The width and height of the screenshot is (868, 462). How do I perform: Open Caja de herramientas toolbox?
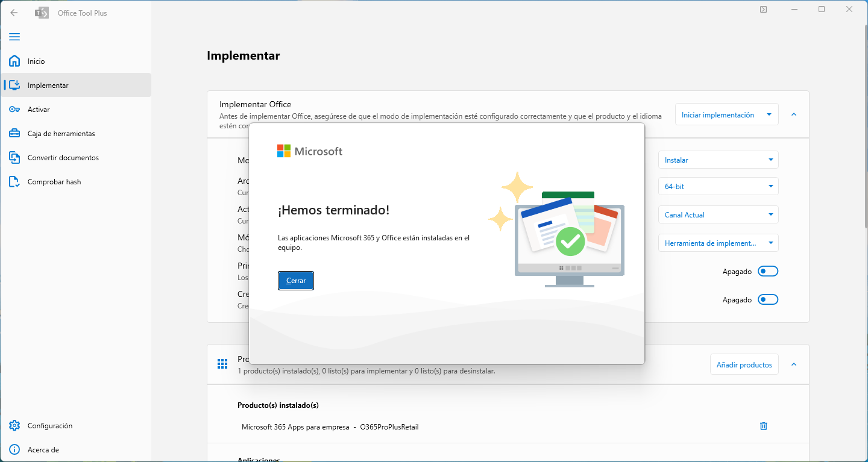tap(76, 133)
